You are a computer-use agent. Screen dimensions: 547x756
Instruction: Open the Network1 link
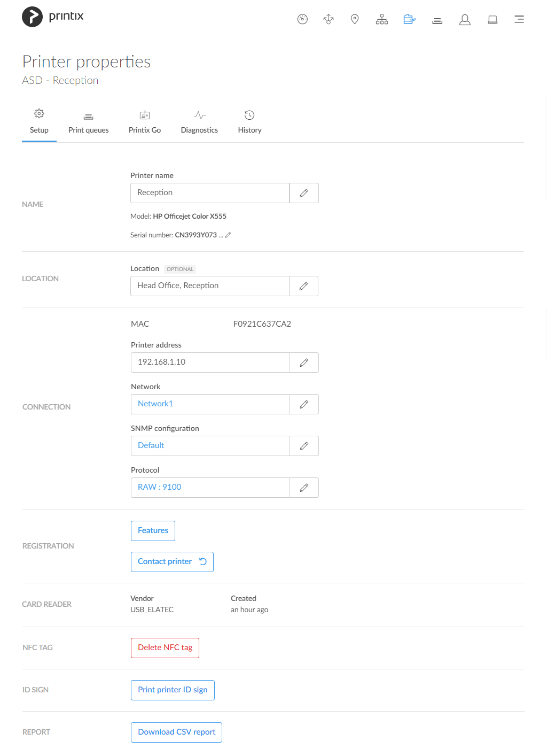(x=155, y=404)
